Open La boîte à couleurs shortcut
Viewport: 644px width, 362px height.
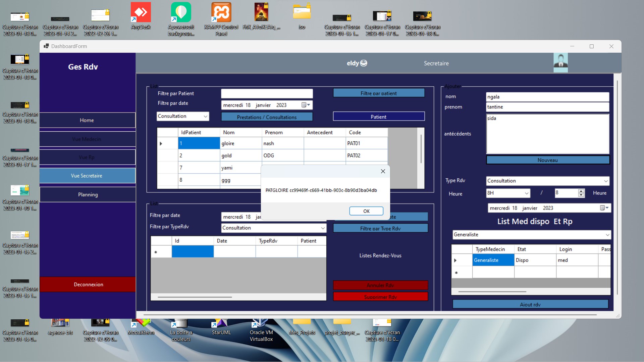point(181,330)
